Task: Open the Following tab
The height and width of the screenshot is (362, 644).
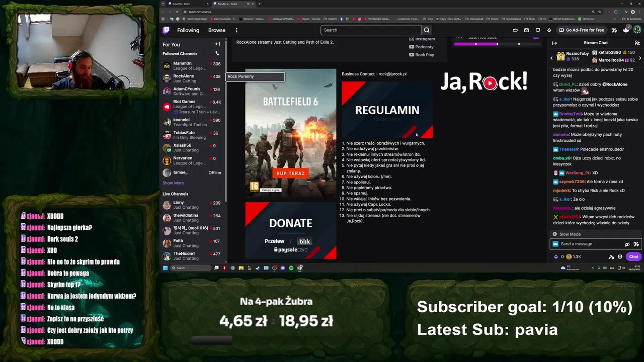Action: click(188, 30)
